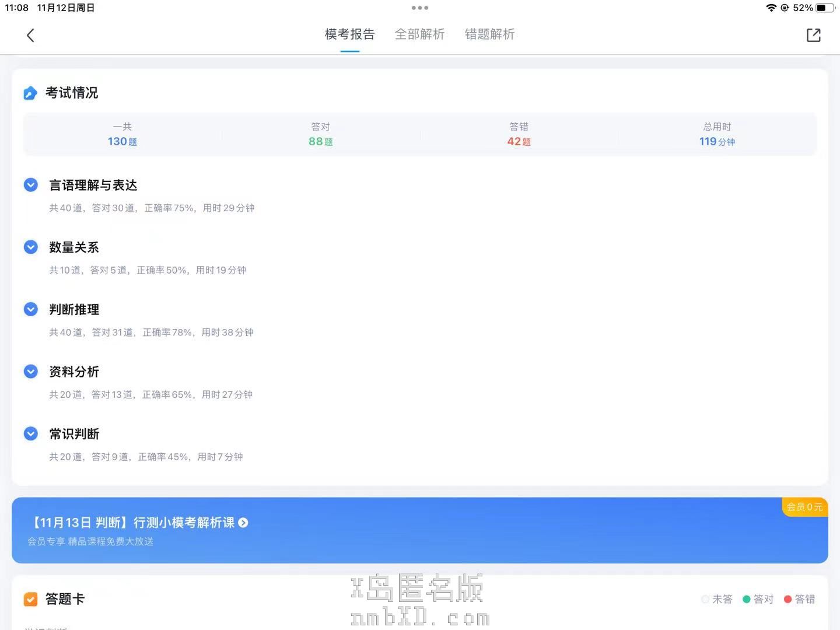The width and height of the screenshot is (840, 630).
Task: Open the 错题解析 tab
Action: pyautogui.click(x=489, y=34)
